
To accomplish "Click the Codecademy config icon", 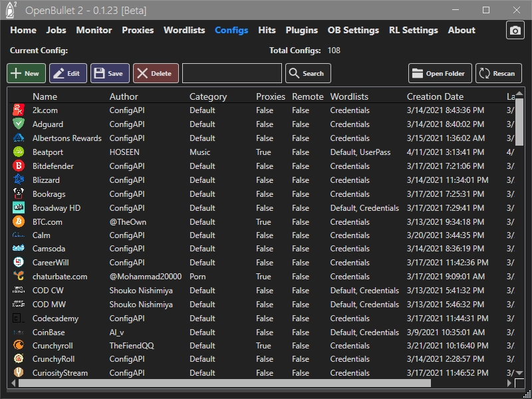I will pos(18,318).
